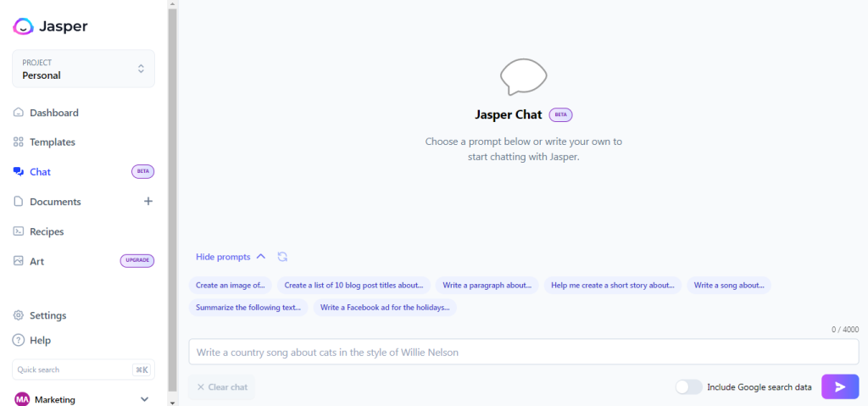Choose 'Write a song about...' prompt
This screenshot has width=868, height=406.
729,286
